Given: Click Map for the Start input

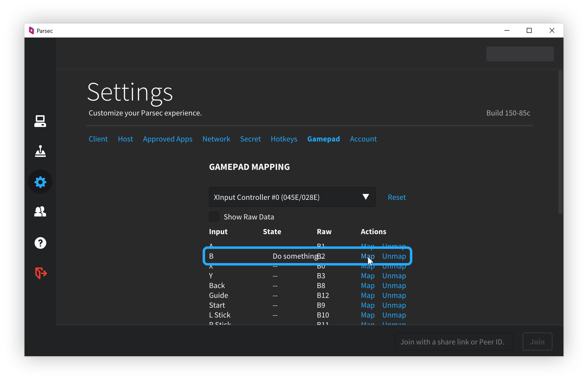Looking at the screenshot, I should pos(367,305).
